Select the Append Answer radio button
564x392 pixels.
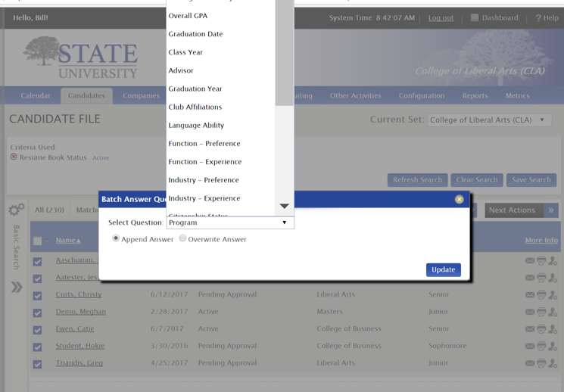pyautogui.click(x=116, y=238)
